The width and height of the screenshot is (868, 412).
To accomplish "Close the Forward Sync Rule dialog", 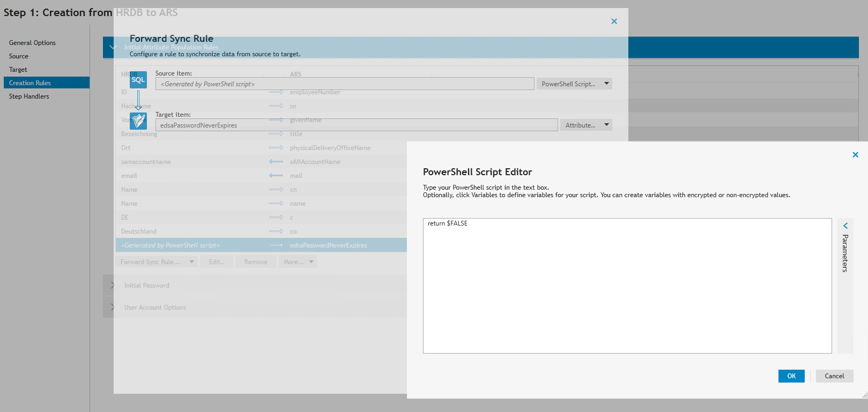I will (x=614, y=21).
